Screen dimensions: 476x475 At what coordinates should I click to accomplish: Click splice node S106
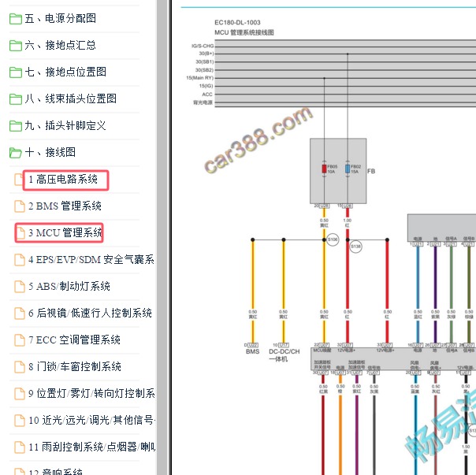333,239
